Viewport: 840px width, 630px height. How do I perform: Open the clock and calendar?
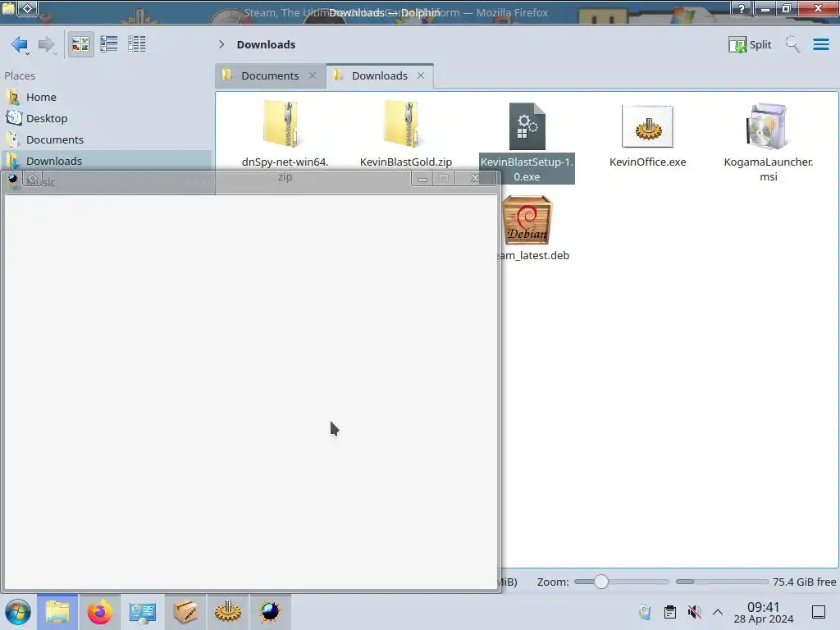763,612
